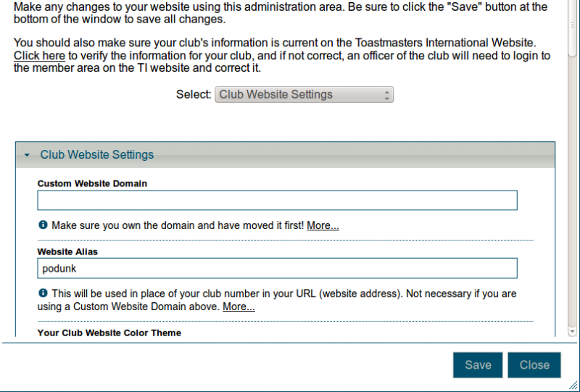This screenshot has height=392, width=580.
Task: Click the info icon beside club number hint
Action: (x=43, y=293)
